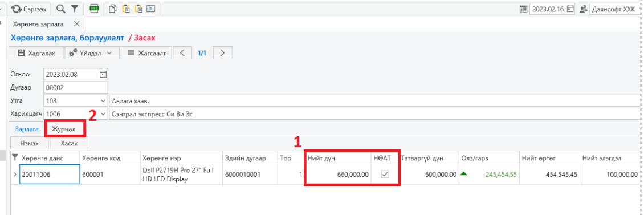Expand the row indicator arrow for 20011006
Viewport: 644px width, 215px height.
(15, 175)
